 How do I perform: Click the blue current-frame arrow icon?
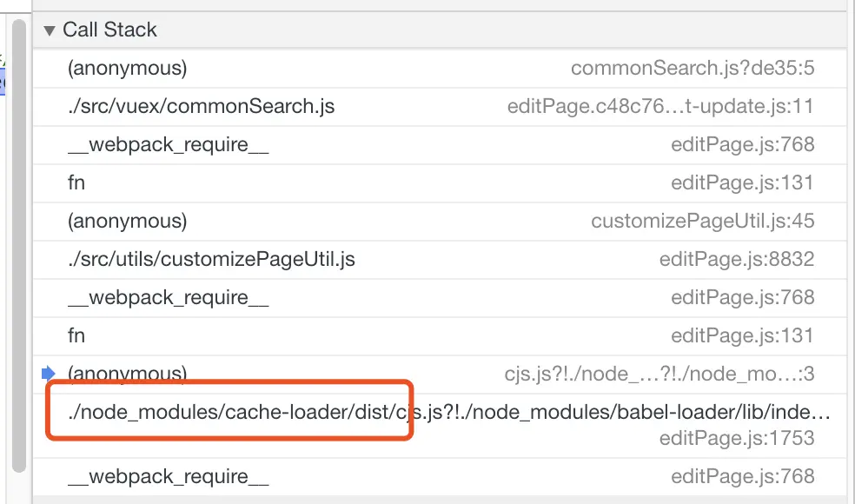[x=48, y=374]
